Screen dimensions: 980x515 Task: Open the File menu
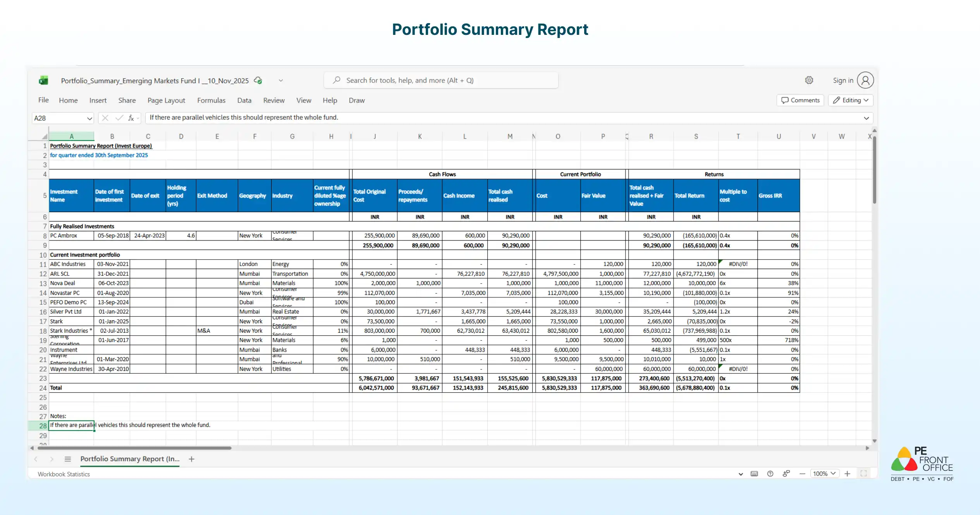click(43, 100)
